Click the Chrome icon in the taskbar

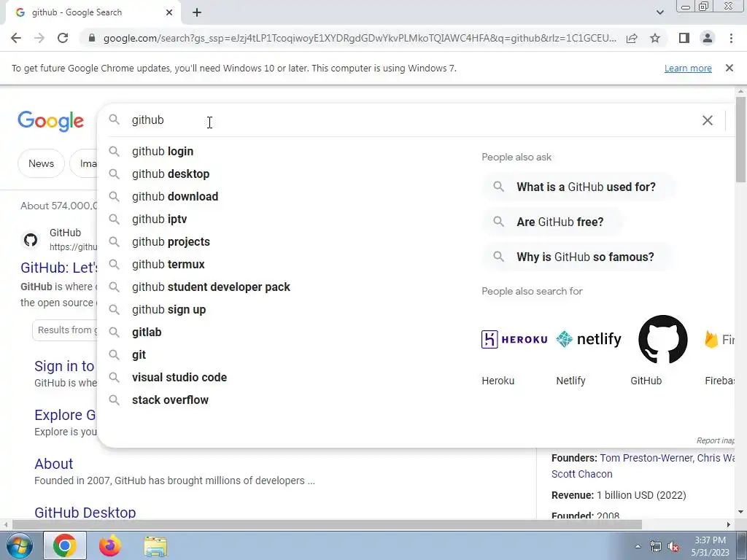point(65,545)
